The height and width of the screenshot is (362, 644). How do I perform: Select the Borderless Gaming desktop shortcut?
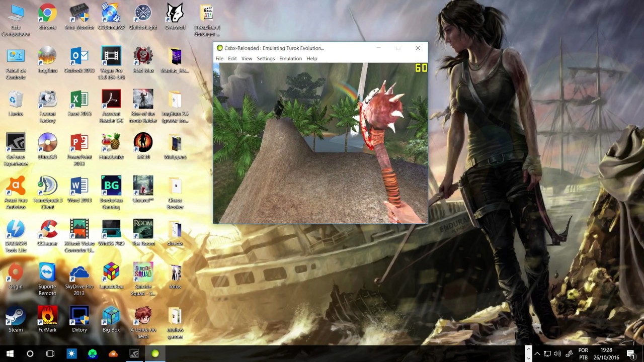[111, 193]
